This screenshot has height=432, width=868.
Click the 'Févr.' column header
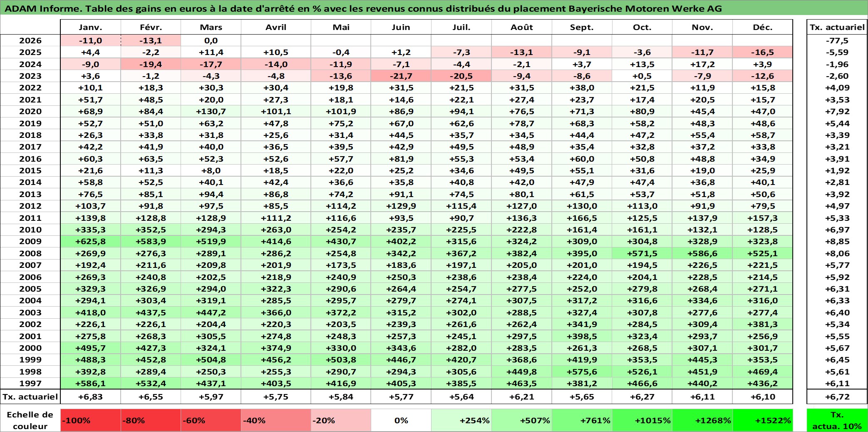151,27
